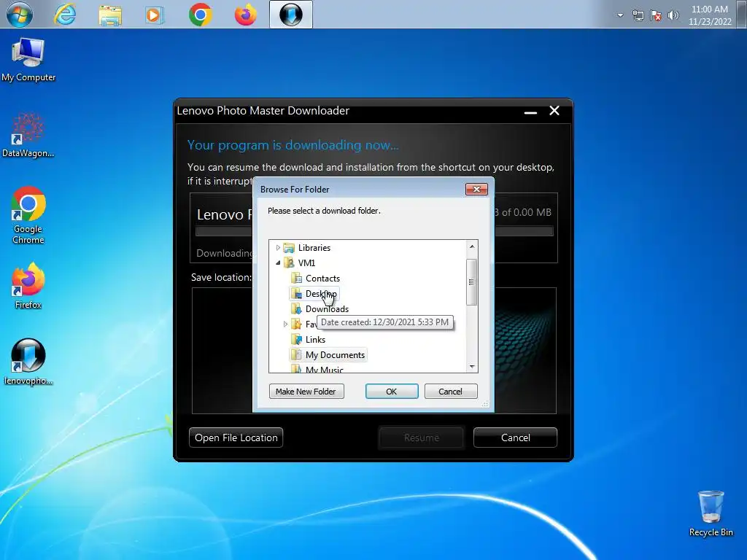Open Windows Media Player taskbar icon
This screenshot has width=747, height=560.
coord(155,15)
